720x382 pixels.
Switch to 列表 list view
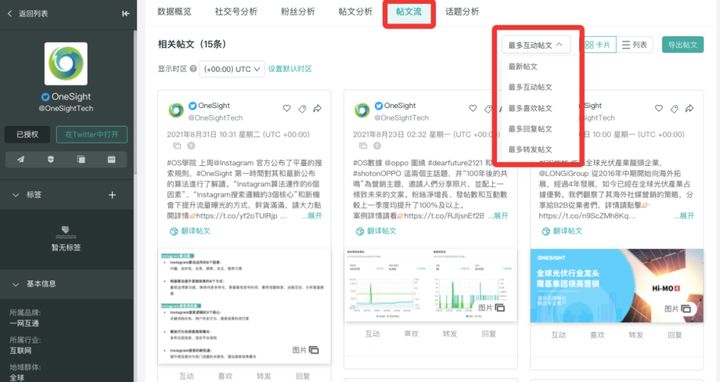(x=635, y=45)
